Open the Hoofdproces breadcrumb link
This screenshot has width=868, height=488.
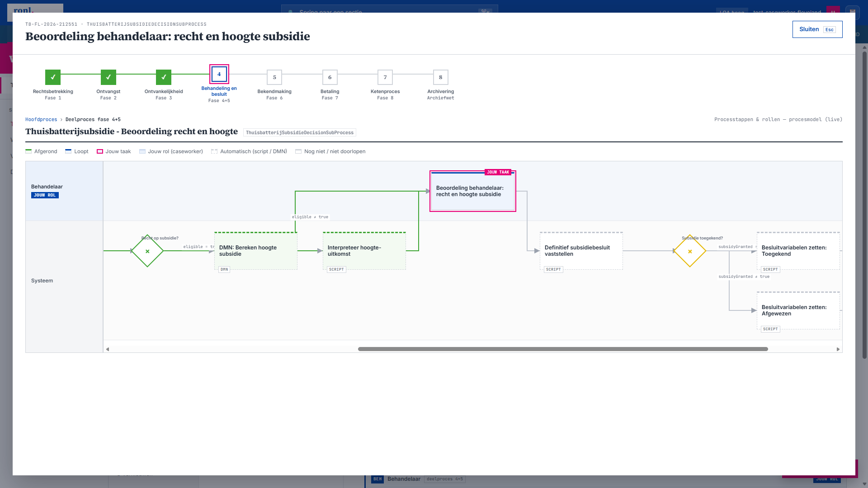coord(41,120)
